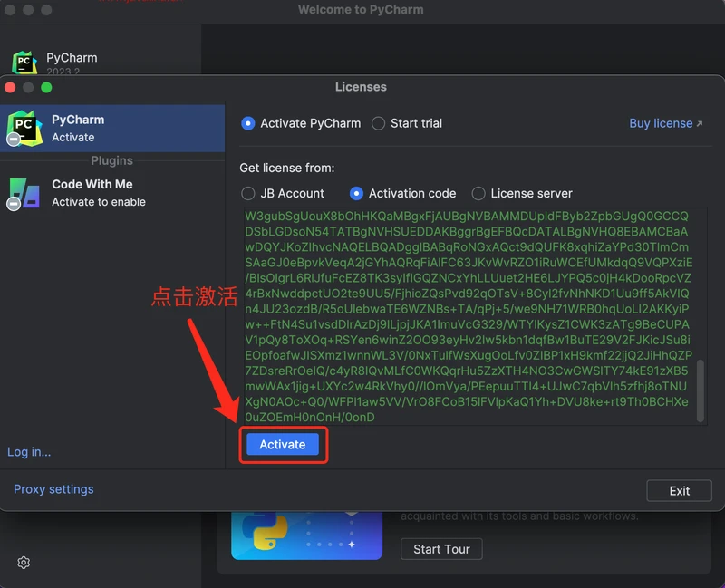Image resolution: width=725 pixels, height=588 pixels.
Task: Choose the License server option
Action: [x=478, y=193]
